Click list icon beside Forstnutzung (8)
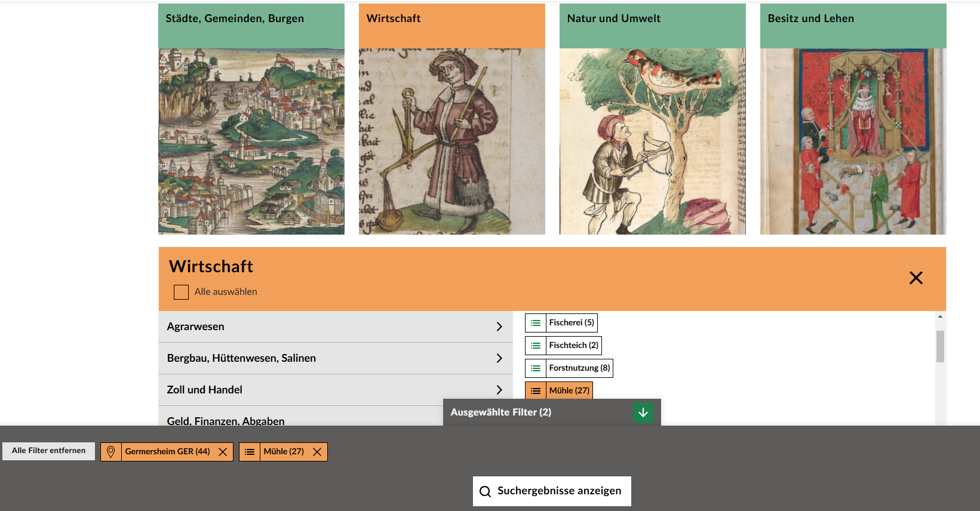The image size is (980, 511). click(536, 368)
